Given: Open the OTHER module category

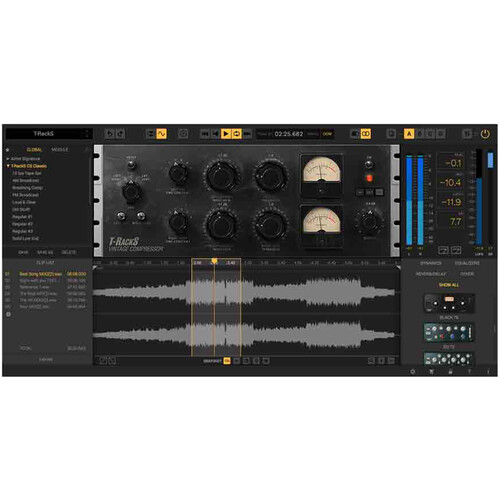Looking at the screenshot, I should (467, 274).
